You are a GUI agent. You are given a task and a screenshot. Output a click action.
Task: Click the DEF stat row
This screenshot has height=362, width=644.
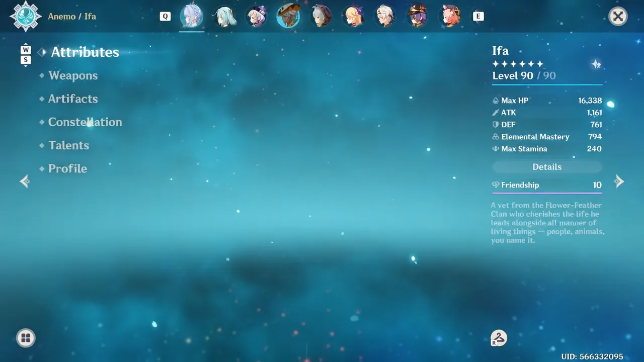coord(547,125)
